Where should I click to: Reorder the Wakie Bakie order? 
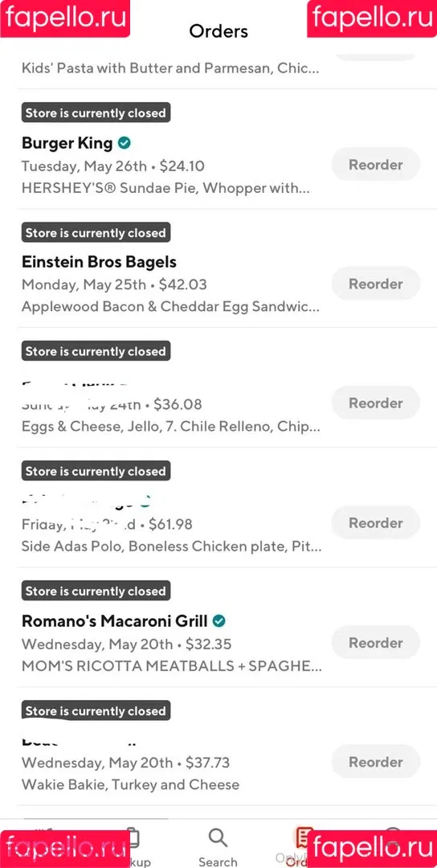[376, 762]
